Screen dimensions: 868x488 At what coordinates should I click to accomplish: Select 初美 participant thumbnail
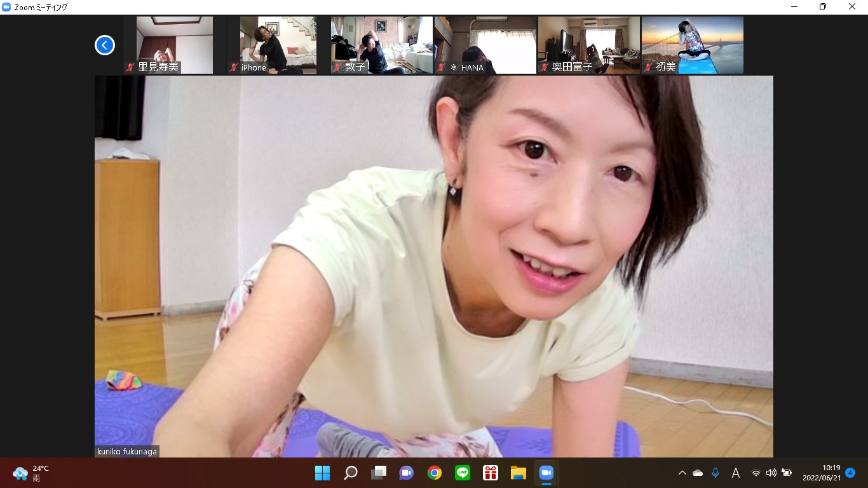693,45
